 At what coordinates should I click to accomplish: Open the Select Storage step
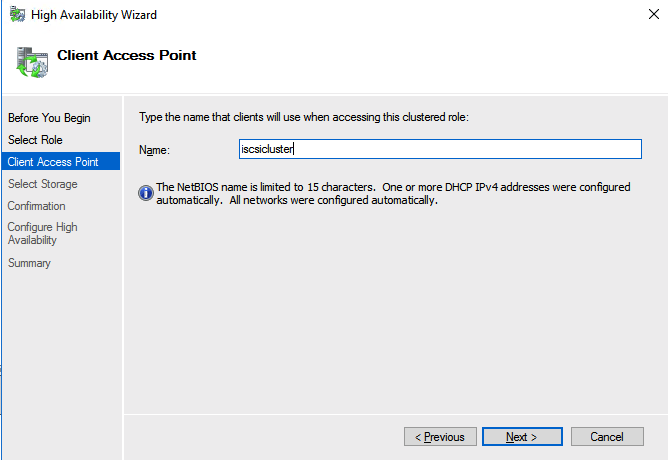42,184
